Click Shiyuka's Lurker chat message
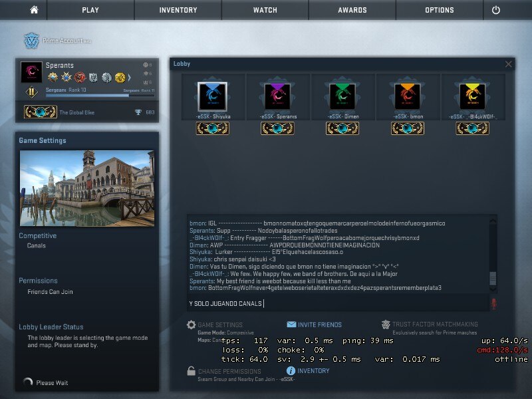 [267, 252]
